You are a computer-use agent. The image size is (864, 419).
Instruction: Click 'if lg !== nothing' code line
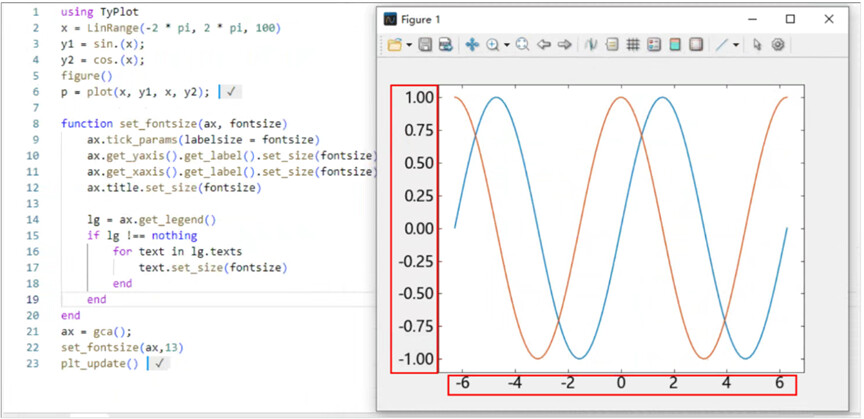click(142, 235)
